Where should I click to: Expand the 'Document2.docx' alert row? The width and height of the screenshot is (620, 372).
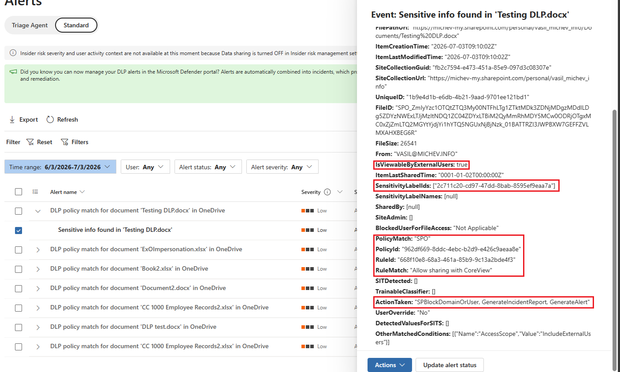tap(38, 289)
